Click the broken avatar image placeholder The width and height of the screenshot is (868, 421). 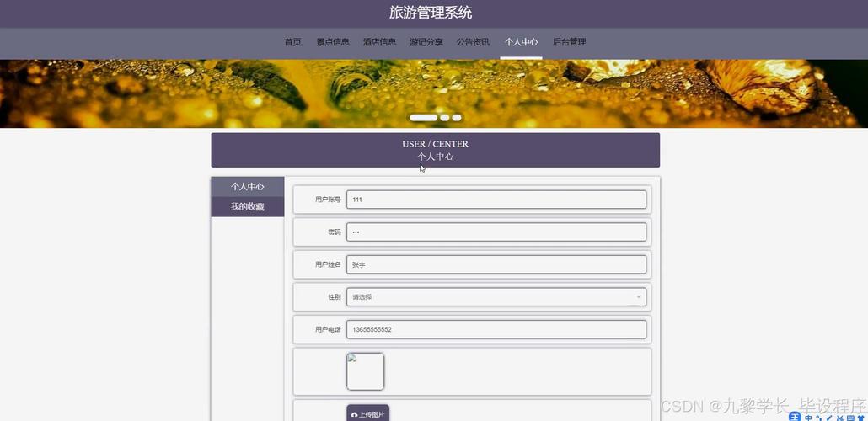366,372
